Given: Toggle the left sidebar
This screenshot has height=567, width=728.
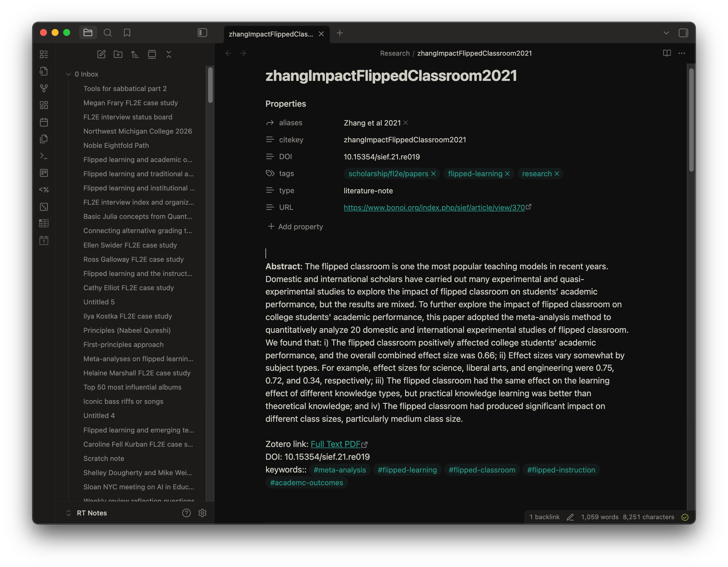Looking at the screenshot, I should pos(202,33).
